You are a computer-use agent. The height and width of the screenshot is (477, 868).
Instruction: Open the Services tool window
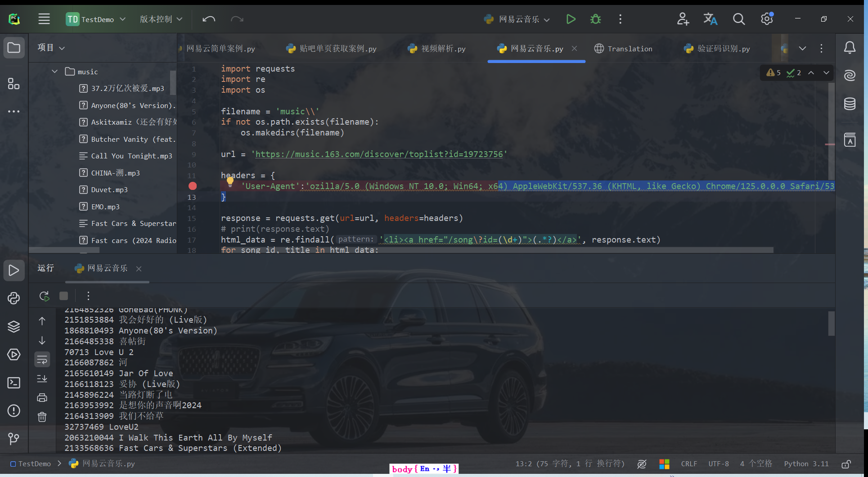pyautogui.click(x=14, y=355)
